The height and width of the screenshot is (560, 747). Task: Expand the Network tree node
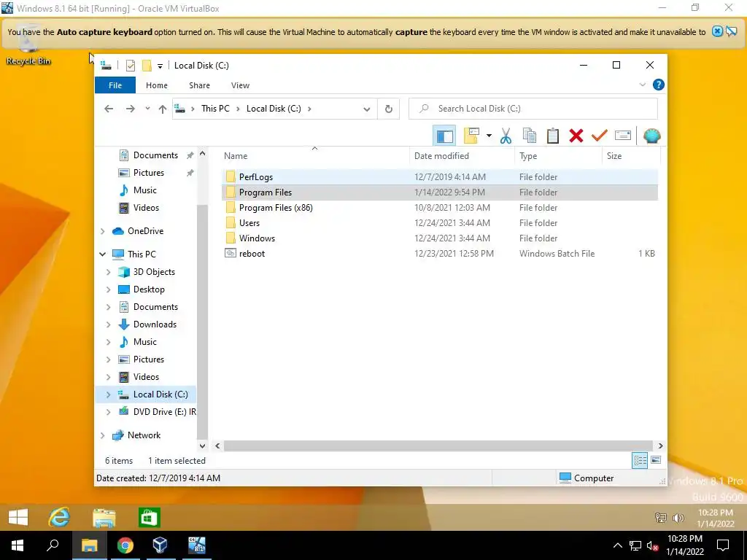point(102,435)
